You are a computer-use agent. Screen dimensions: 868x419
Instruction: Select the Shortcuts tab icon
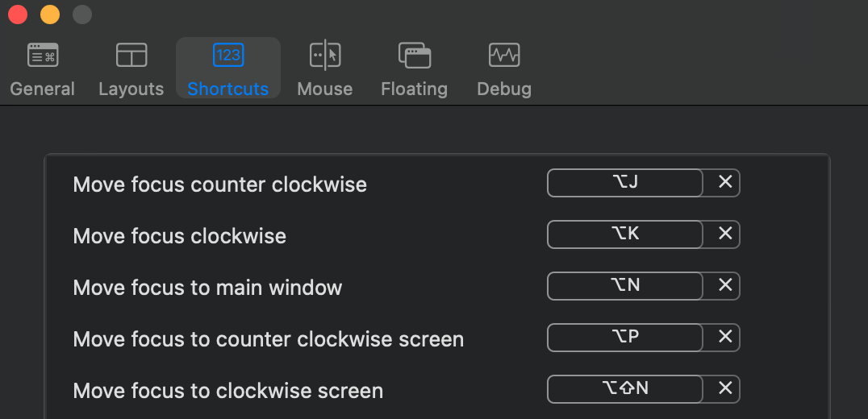click(228, 55)
